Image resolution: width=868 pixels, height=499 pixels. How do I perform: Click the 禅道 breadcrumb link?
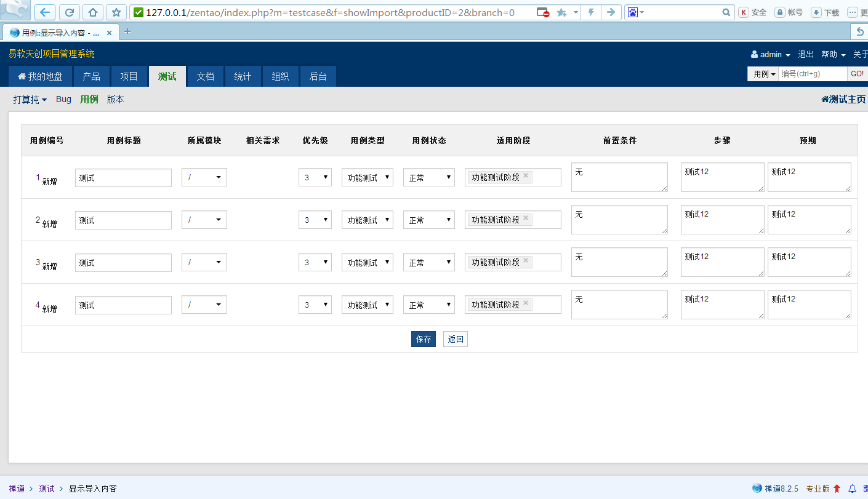point(17,489)
